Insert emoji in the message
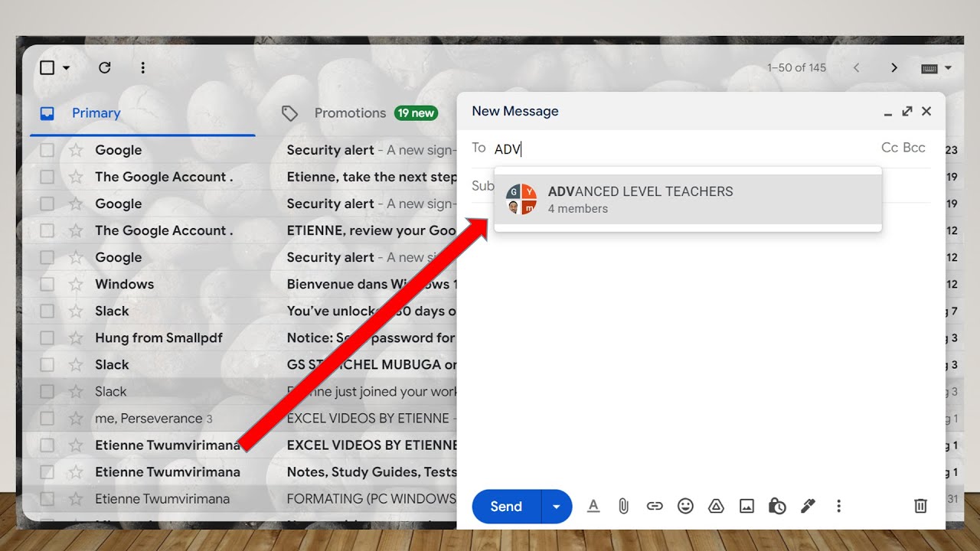 point(685,506)
